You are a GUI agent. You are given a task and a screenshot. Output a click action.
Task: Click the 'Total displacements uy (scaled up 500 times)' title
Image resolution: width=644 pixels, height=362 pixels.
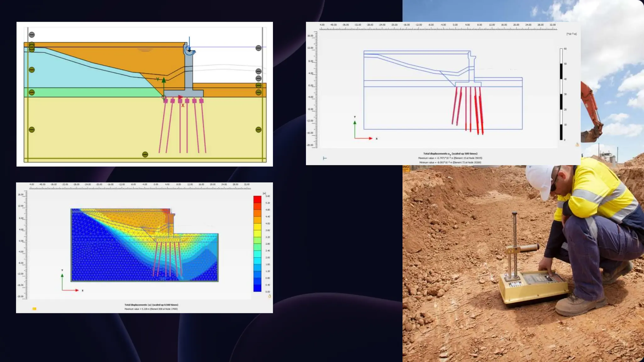point(450,154)
